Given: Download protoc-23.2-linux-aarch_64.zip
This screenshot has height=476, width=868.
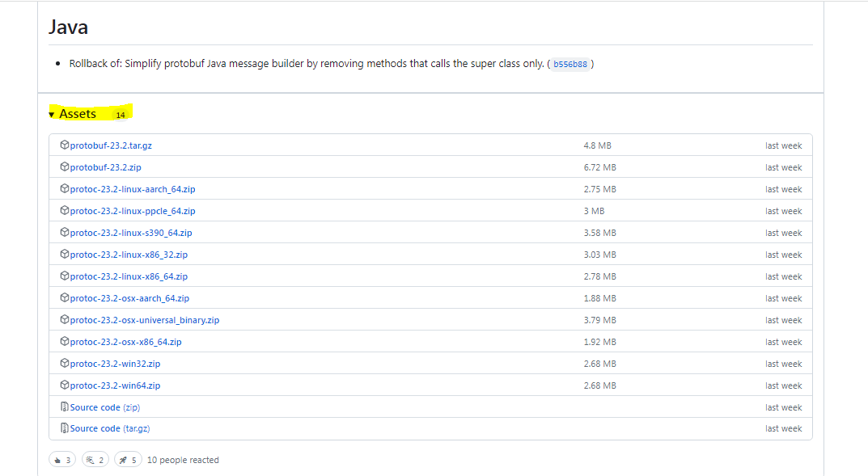Looking at the screenshot, I should pos(133,189).
